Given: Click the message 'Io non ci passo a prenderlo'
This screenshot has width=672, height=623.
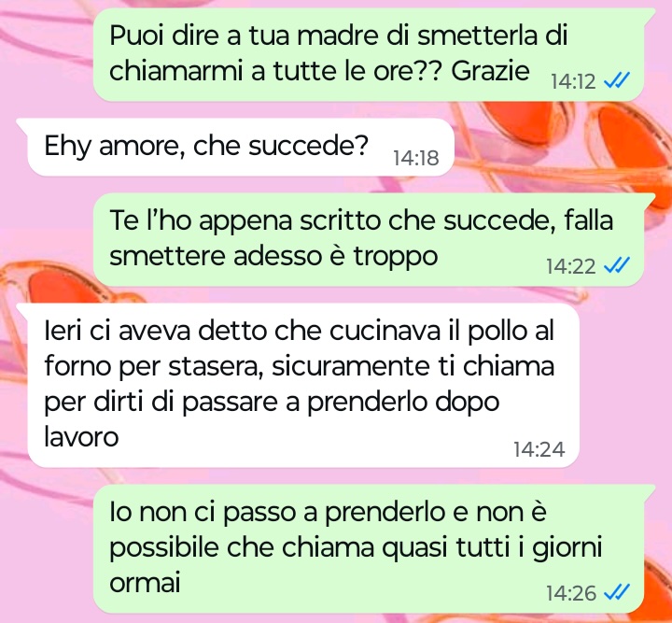Looking at the screenshot, I should (x=369, y=549).
